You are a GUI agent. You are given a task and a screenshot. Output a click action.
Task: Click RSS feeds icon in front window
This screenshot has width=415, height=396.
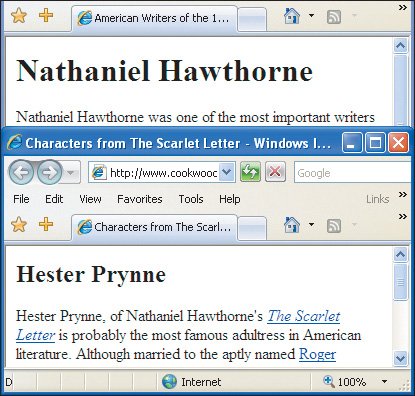[x=334, y=226]
